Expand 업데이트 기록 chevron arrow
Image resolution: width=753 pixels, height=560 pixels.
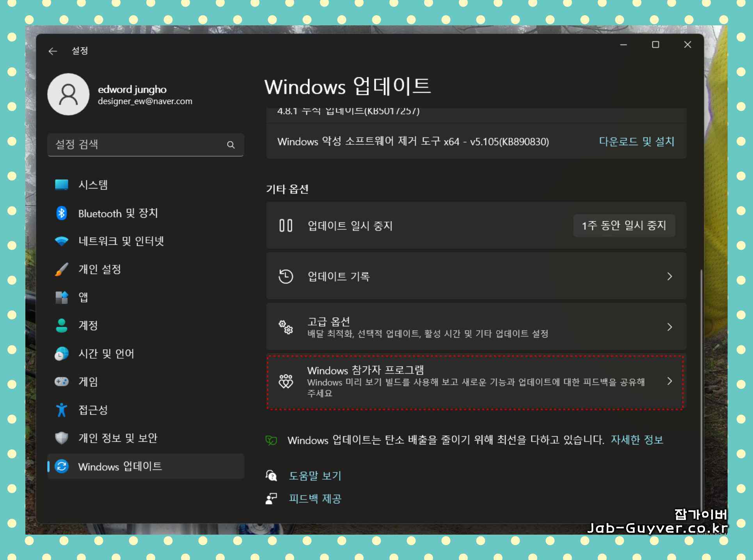(670, 276)
